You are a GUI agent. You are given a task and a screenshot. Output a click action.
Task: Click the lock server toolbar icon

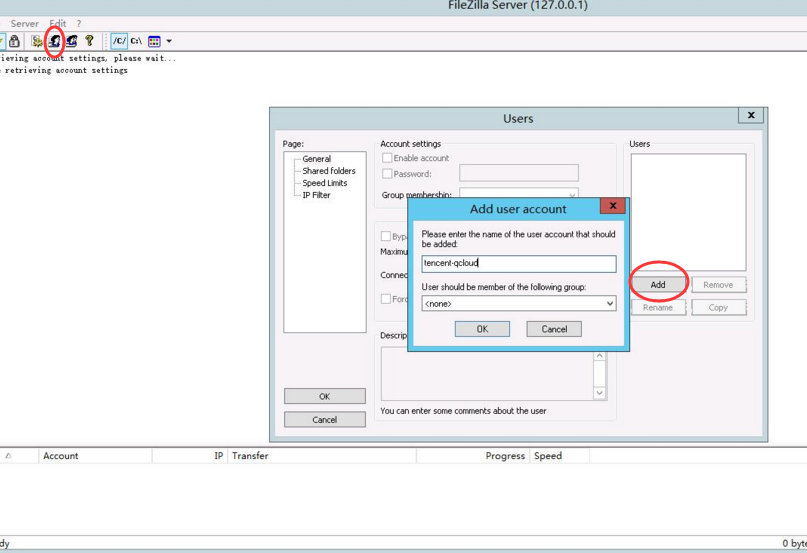15,41
